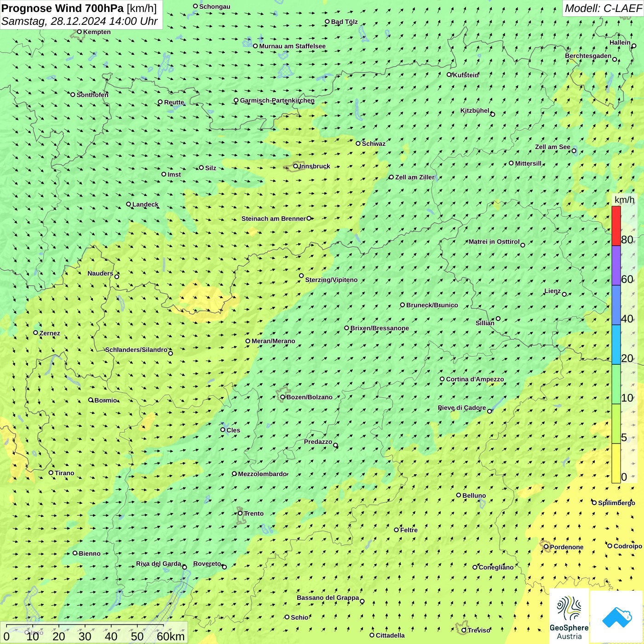
Task: Click the Bozen/Bolzano city marker
Action: (283, 397)
